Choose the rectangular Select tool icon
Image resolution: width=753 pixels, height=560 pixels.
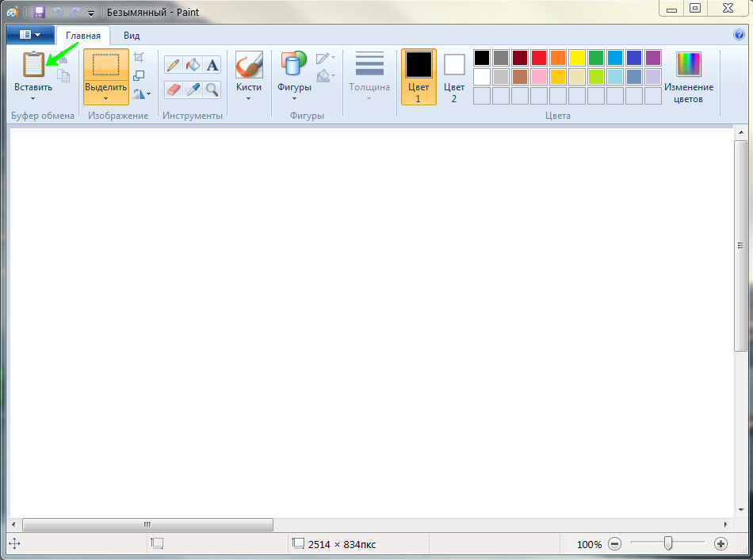105,65
